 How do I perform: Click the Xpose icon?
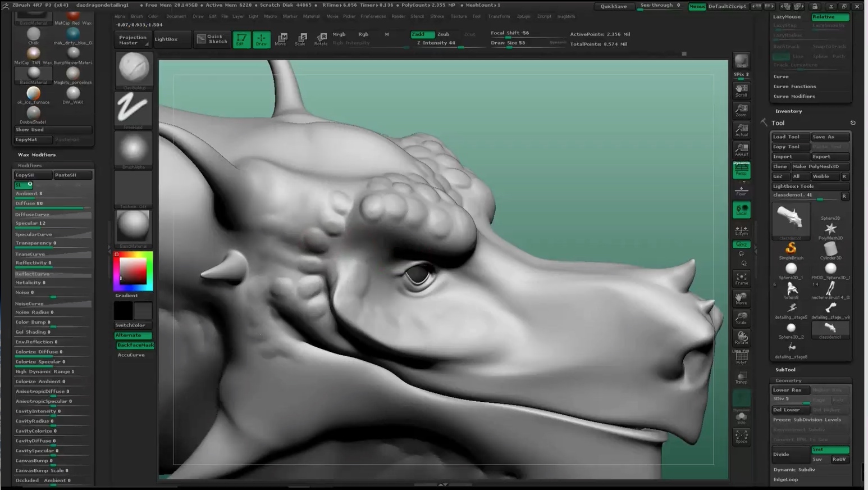coord(741,437)
